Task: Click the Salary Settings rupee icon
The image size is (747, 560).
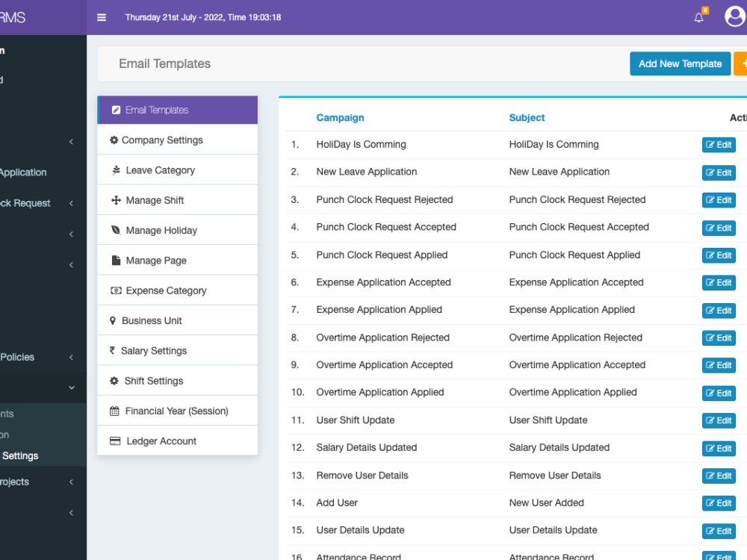Action: (113, 350)
